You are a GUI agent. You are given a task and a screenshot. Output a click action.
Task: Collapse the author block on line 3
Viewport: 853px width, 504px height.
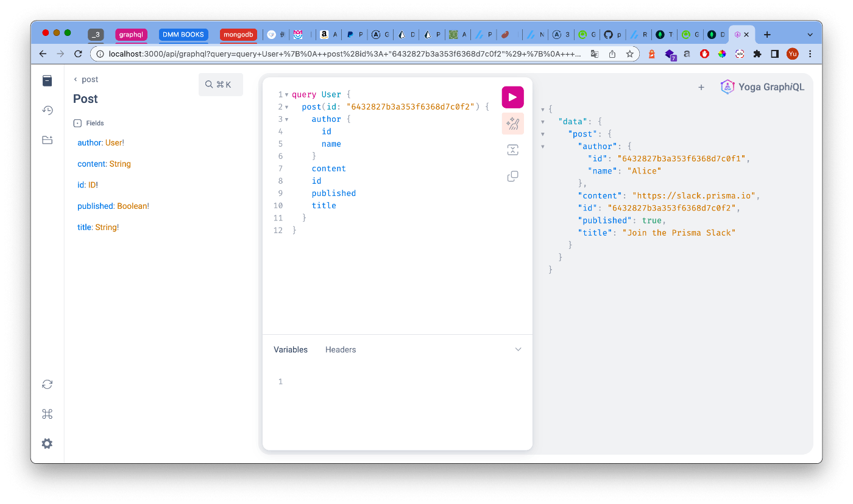[286, 119]
